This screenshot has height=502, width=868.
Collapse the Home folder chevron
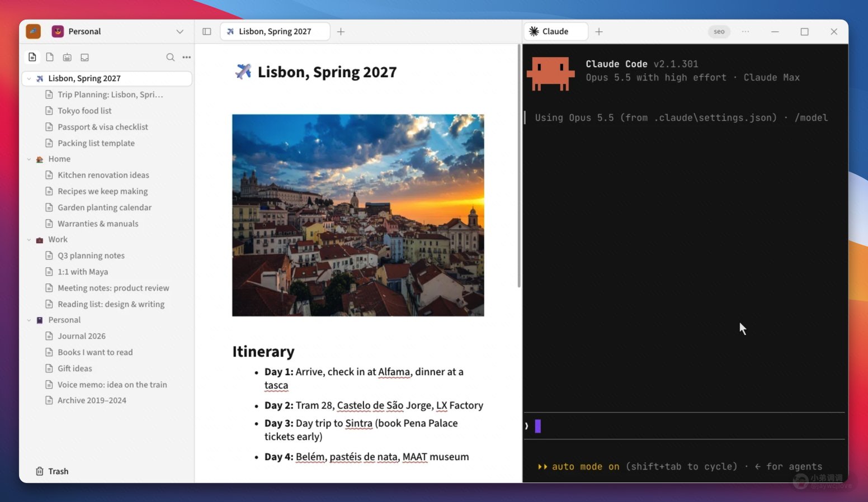(x=29, y=159)
